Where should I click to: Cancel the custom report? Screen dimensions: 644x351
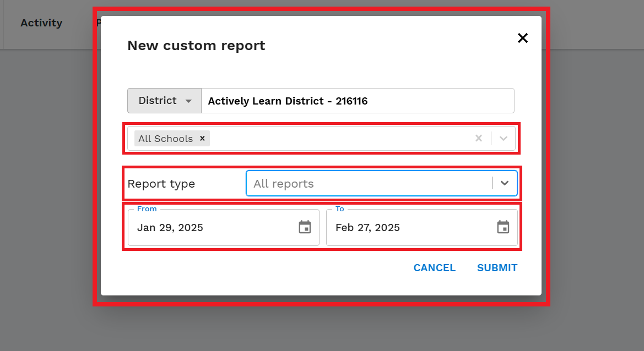[435, 268]
